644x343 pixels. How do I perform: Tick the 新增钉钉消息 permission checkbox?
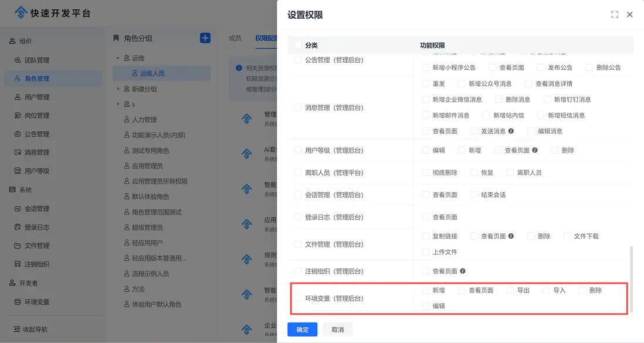tap(547, 100)
